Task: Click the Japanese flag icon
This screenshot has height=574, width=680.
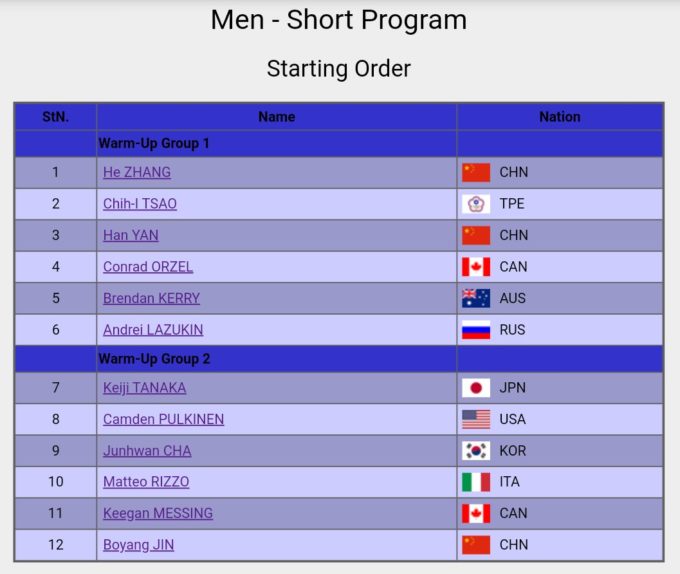Action: point(476,388)
